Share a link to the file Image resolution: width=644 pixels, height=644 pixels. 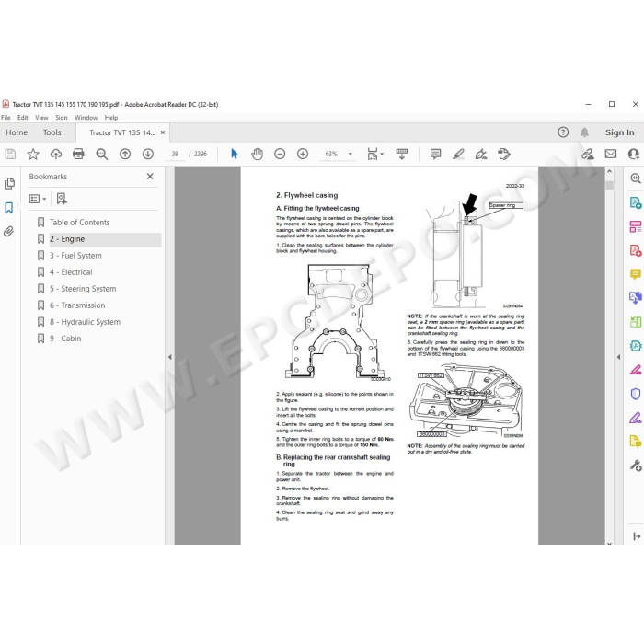click(588, 154)
